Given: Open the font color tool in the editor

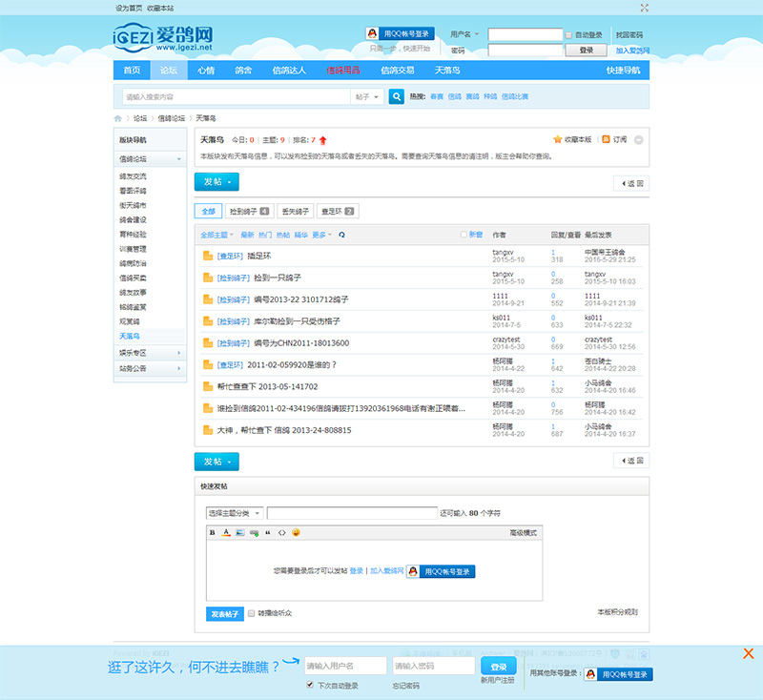Looking at the screenshot, I should coord(226,533).
